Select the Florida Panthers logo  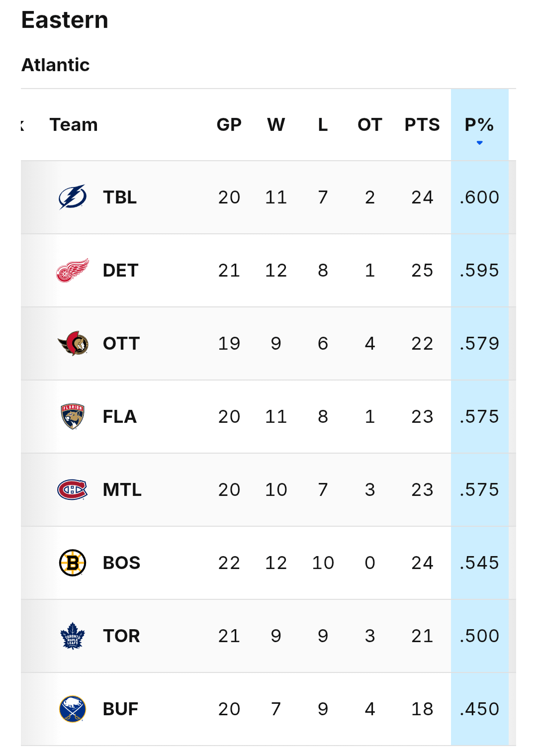[x=73, y=416]
